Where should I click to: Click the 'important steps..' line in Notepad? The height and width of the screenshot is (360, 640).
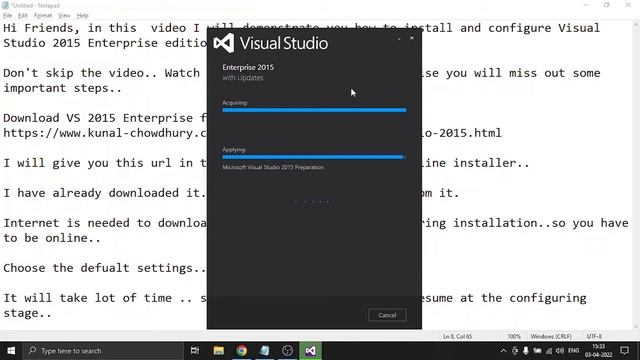click(63, 88)
